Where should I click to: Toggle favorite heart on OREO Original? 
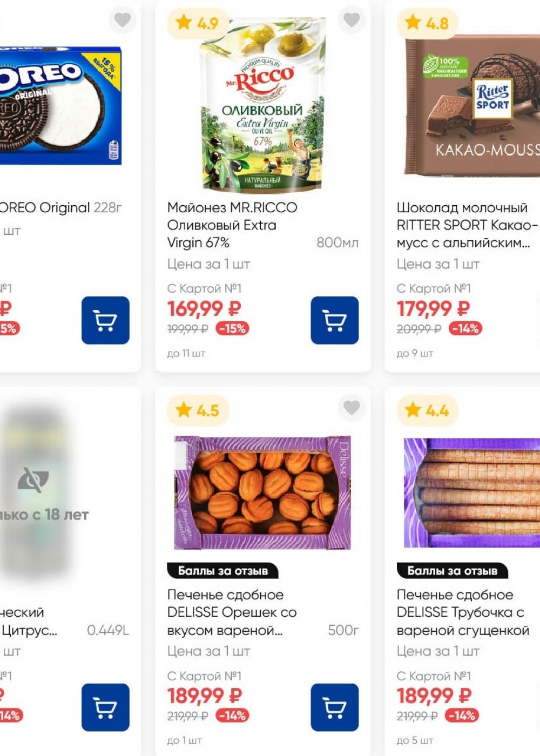[123, 19]
